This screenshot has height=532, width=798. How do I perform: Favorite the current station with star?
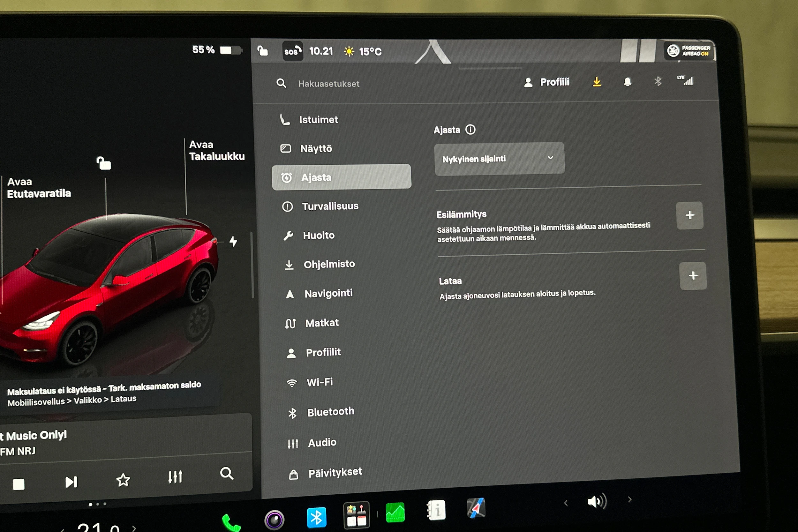(x=123, y=480)
